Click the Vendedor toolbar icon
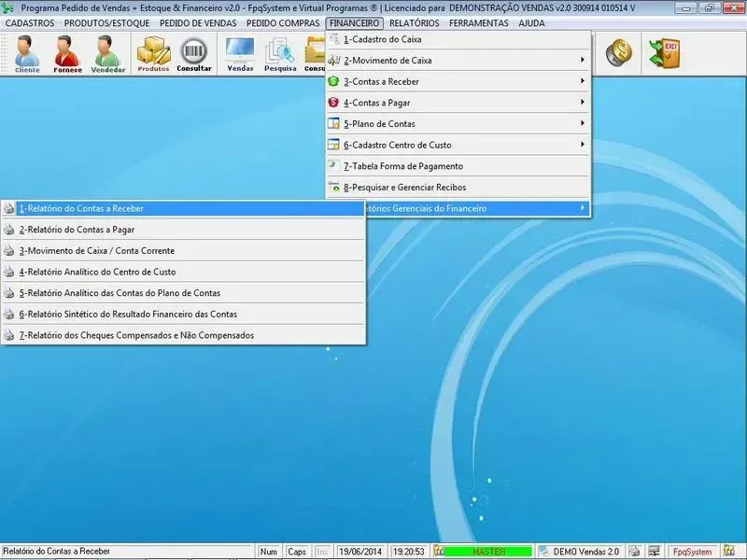747x560 pixels. point(108,53)
